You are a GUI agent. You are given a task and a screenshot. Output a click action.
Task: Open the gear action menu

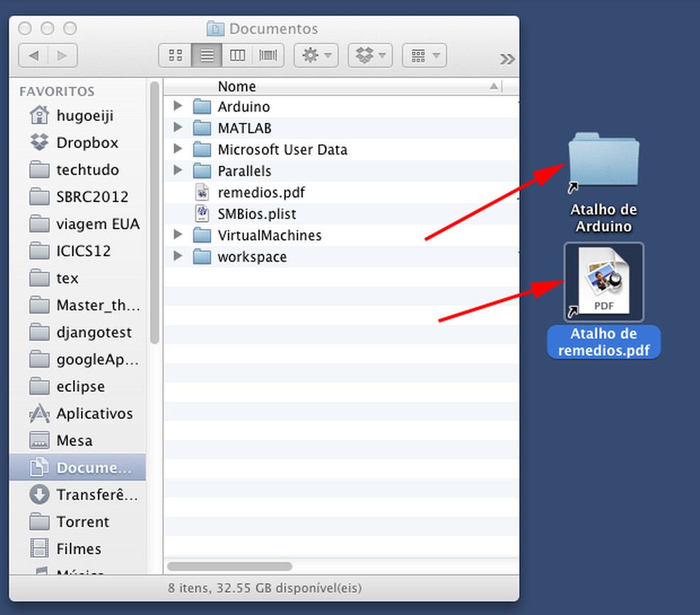point(316,55)
